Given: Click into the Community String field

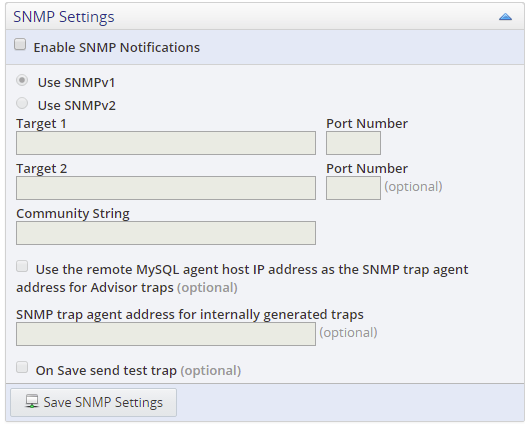Looking at the screenshot, I should pyautogui.click(x=166, y=233).
